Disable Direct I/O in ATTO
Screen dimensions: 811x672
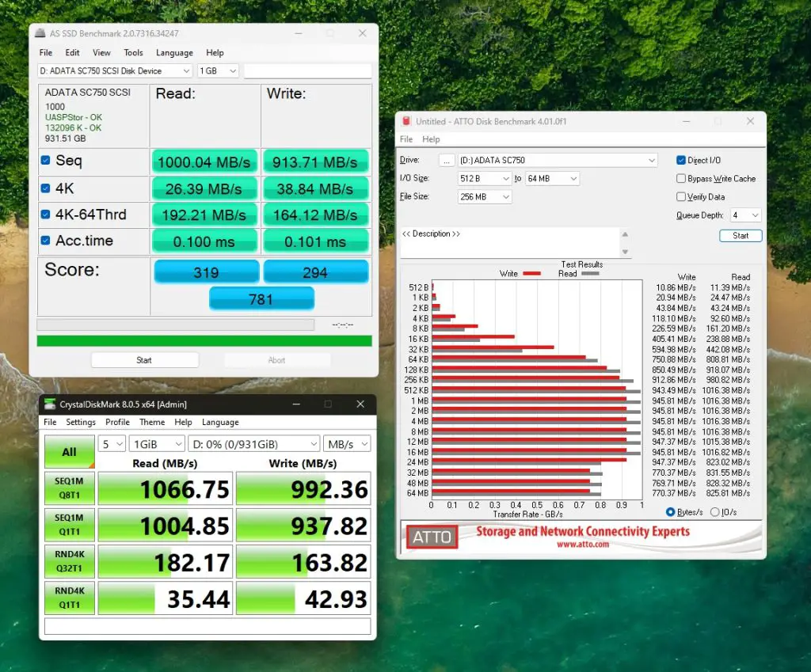680,160
